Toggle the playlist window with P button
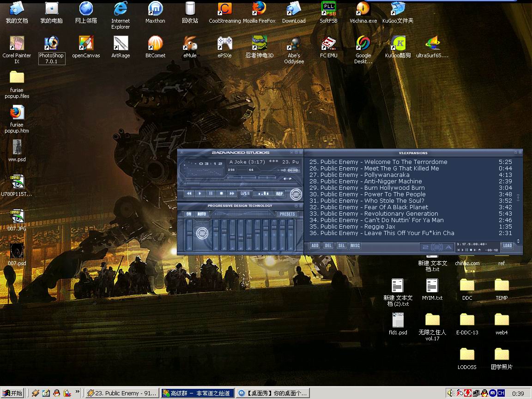The image size is (532, 399). point(290,178)
